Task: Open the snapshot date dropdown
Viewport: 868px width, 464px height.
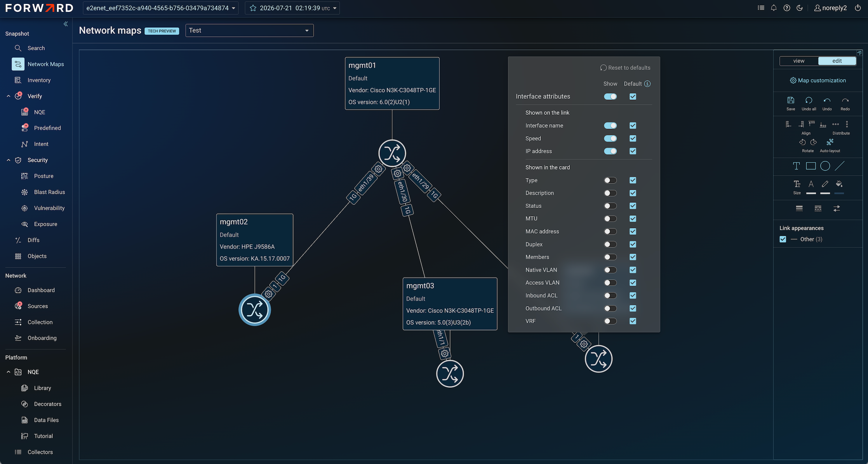Action: (x=292, y=8)
